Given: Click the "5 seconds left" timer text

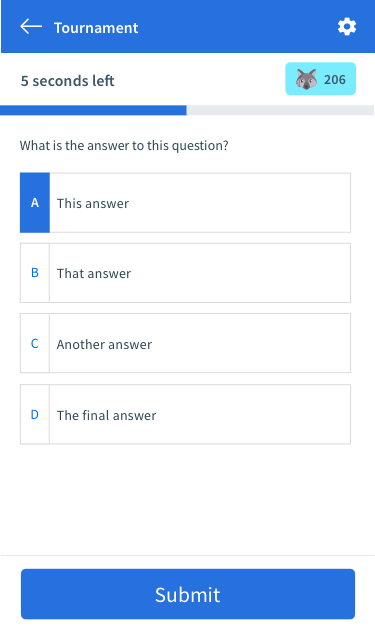Looking at the screenshot, I should (68, 81).
